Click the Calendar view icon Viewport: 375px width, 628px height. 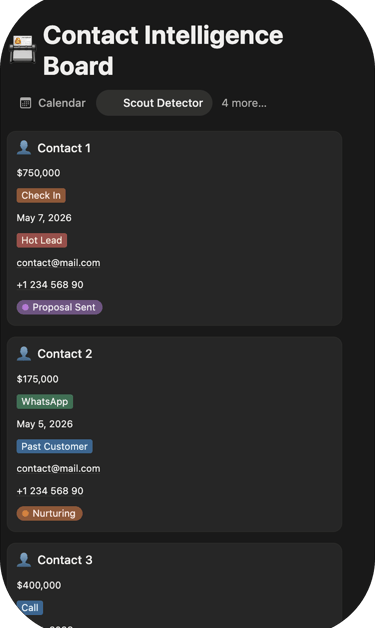(26, 103)
